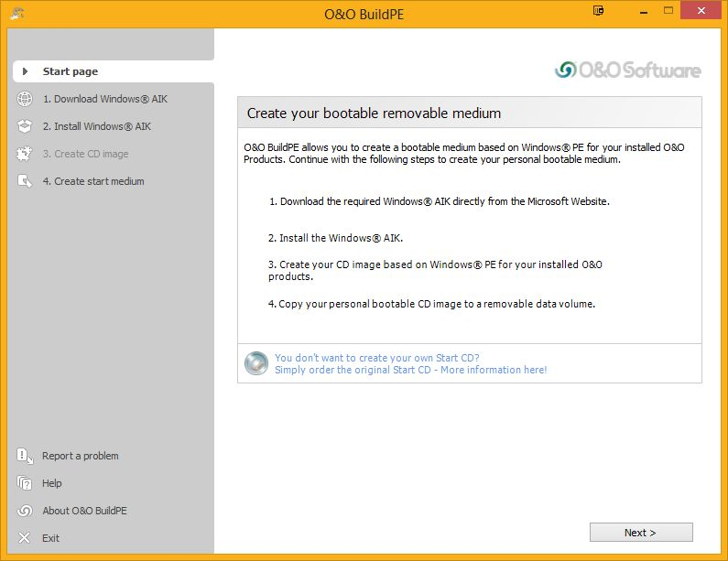
Task: Click the title bar icon left of minimize
Action: [x=599, y=11]
